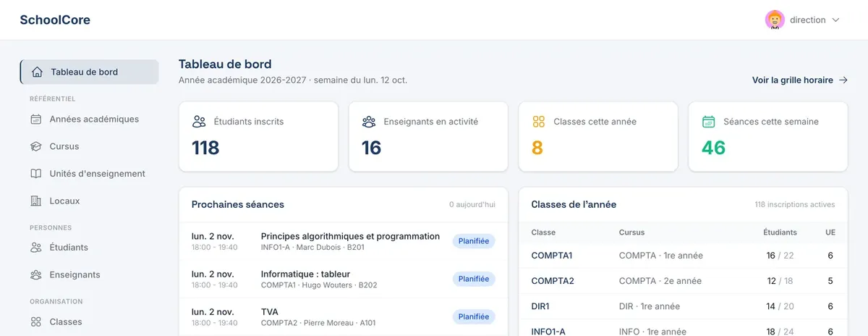868x336 pixels.
Task: Open the Classes cette année 8 card
Action: (x=598, y=136)
